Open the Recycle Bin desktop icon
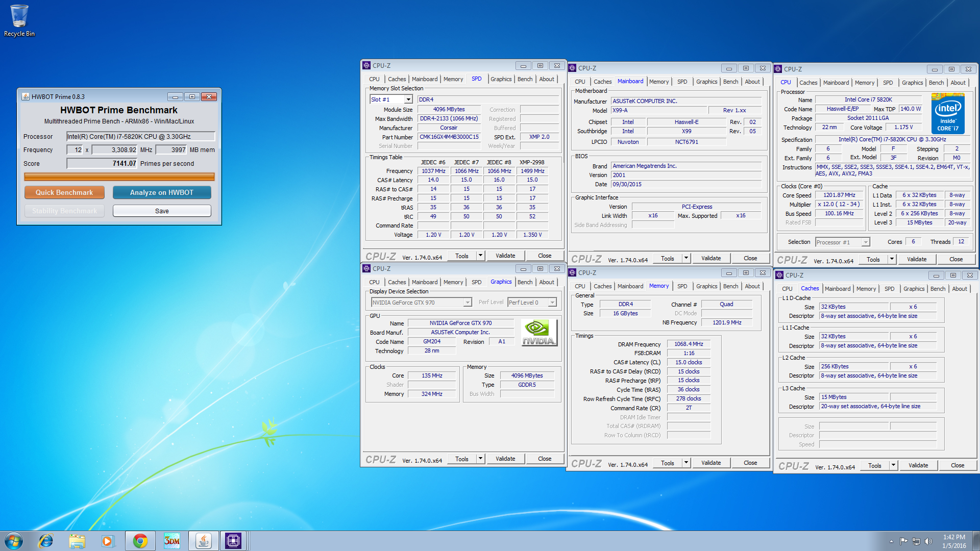The image size is (980, 551). [19, 20]
